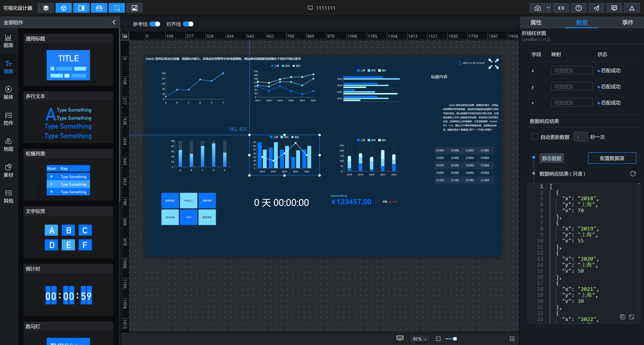The width and height of the screenshot is (644, 345).
Task: Copy the JSON code icon
Action: 622,317
